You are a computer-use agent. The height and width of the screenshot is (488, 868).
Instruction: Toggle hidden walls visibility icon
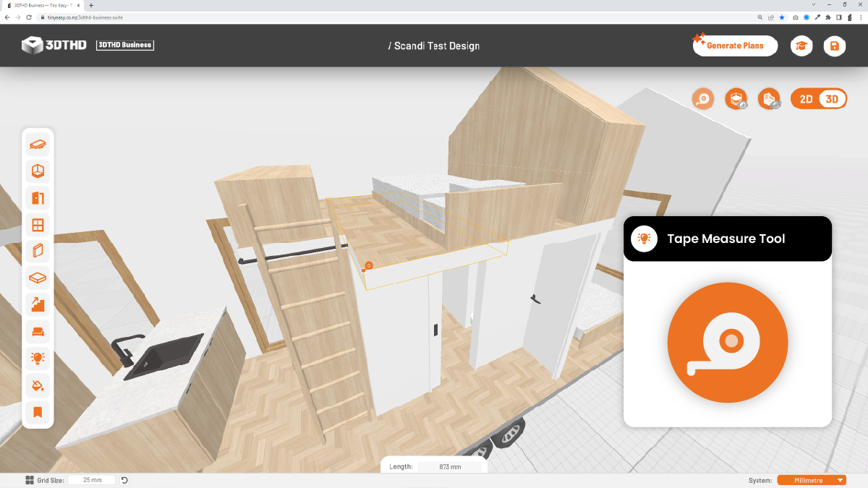coord(769,99)
